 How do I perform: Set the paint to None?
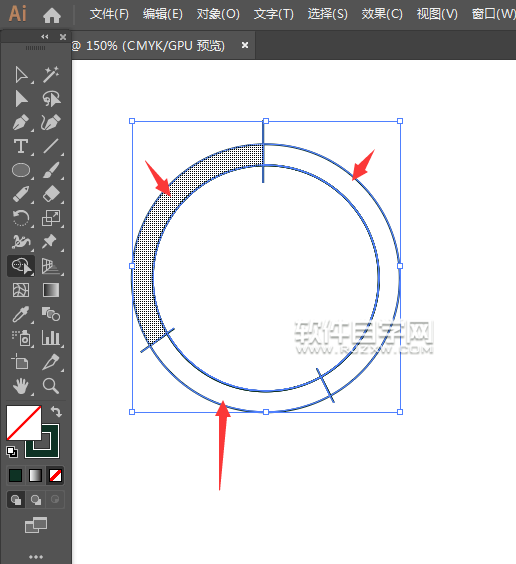coord(55,476)
